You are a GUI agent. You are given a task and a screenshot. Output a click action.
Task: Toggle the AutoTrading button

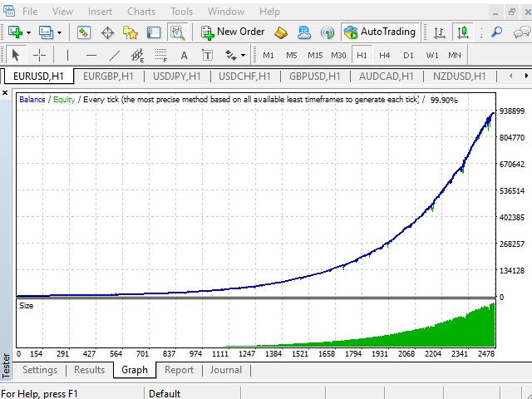pos(381,32)
